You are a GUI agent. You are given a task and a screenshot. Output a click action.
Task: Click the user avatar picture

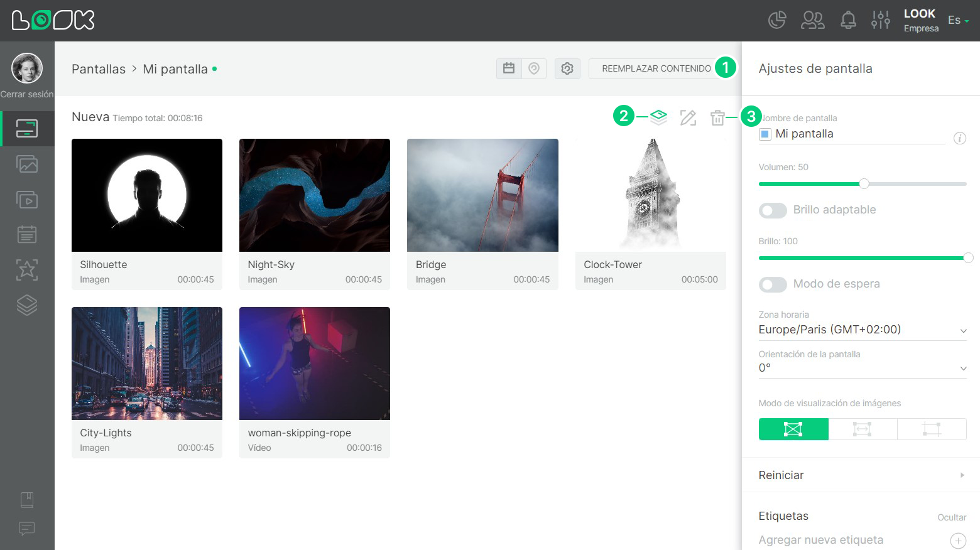[27, 68]
